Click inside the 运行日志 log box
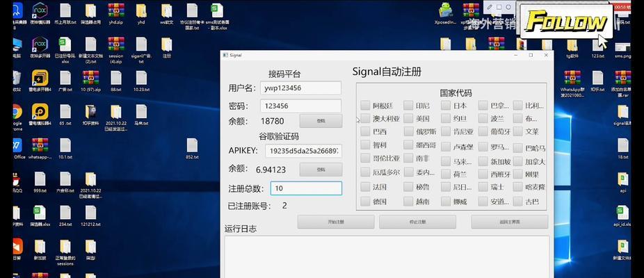 pyautogui.click(x=387, y=256)
